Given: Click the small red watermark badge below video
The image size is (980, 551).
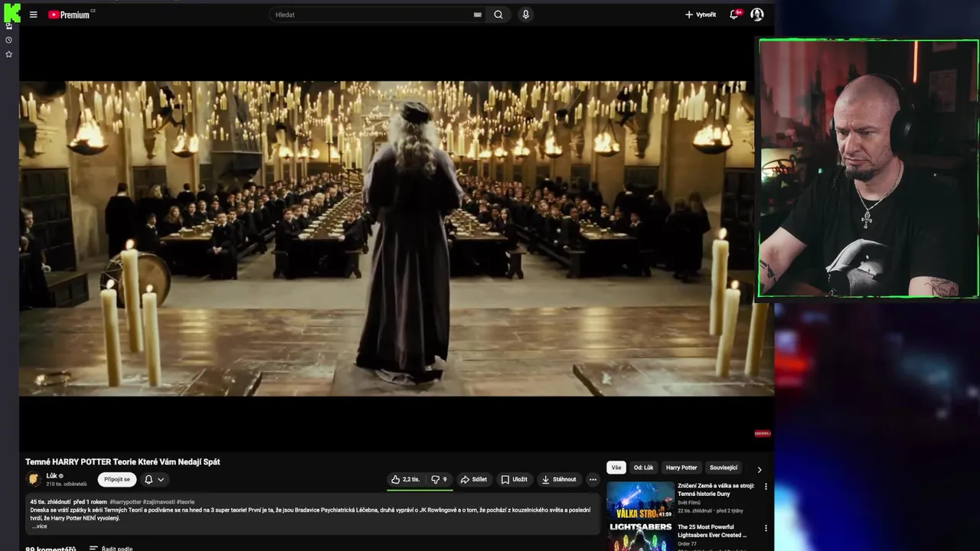Looking at the screenshot, I should pos(763,433).
